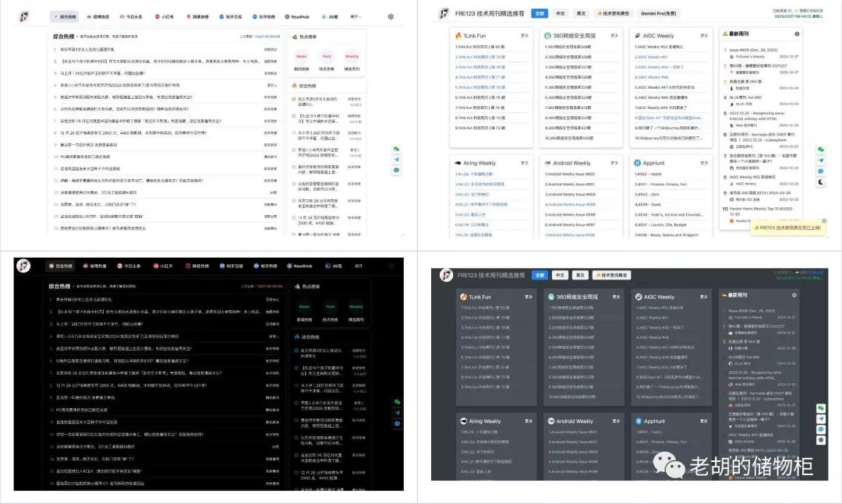Click Airing Weekly card icon on light page

tap(458, 163)
